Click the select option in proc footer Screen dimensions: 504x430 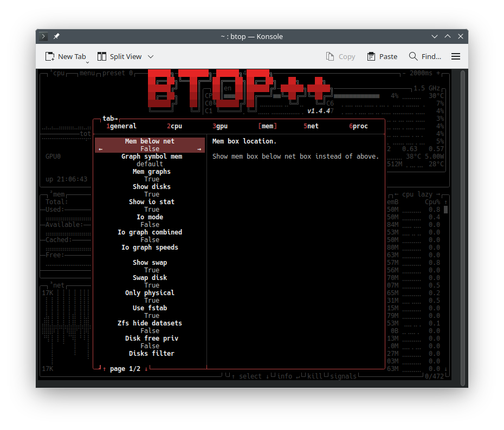point(250,376)
